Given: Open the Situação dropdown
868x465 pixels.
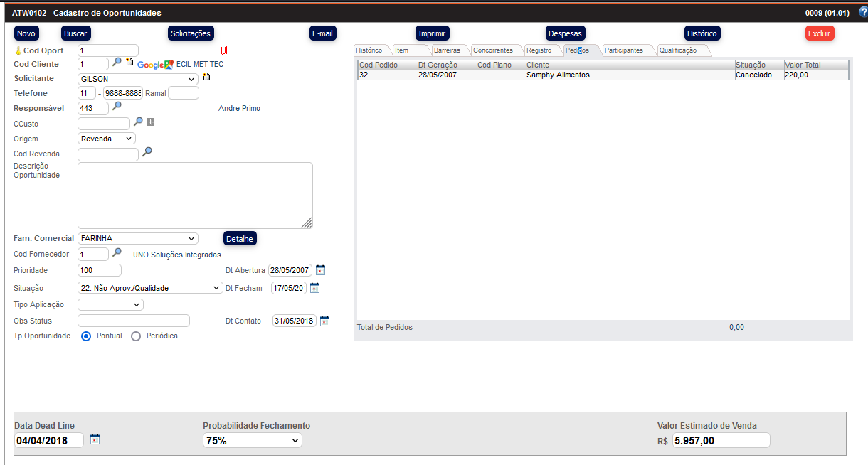Looking at the screenshot, I should [x=149, y=288].
